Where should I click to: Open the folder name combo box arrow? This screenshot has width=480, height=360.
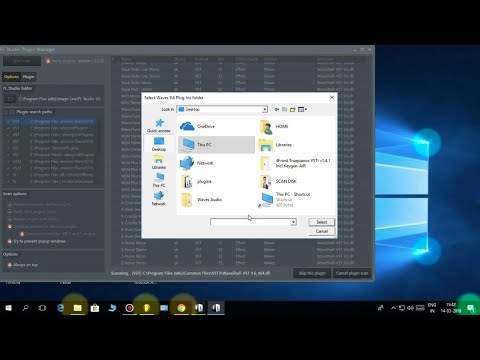tap(293, 222)
